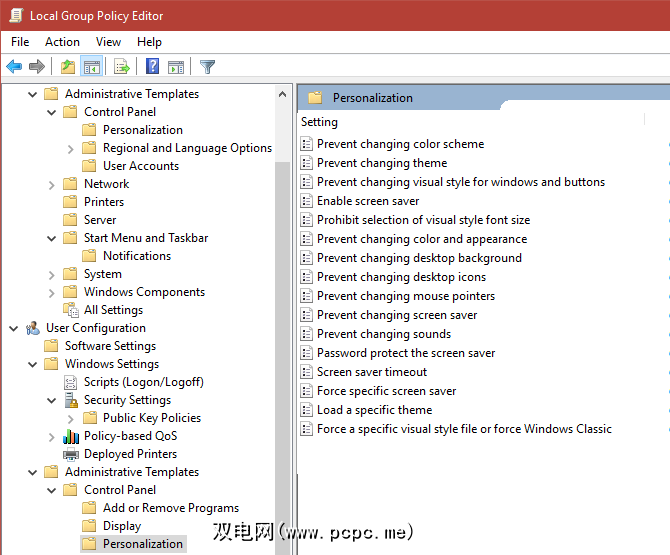Expand the Windows Components node
Image resolution: width=670 pixels, height=555 pixels.
click(x=51, y=293)
